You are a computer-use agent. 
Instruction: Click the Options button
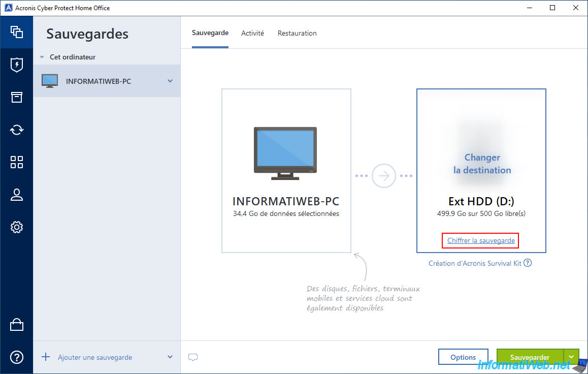pos(463,357)
